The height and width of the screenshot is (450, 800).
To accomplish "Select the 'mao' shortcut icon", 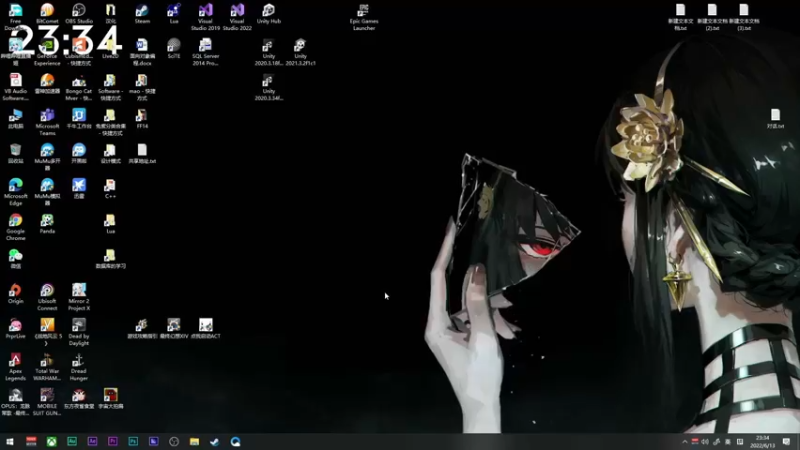I will [142, 87].
